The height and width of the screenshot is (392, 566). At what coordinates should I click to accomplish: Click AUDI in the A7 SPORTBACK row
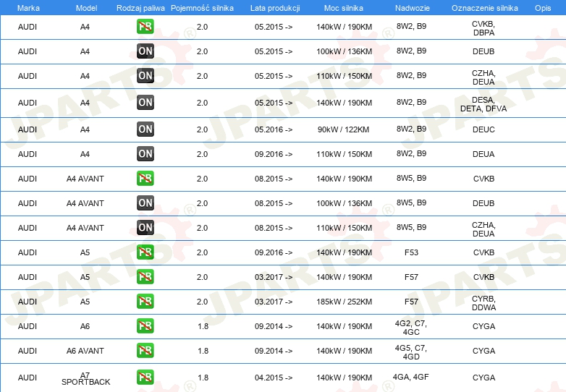[x=28, y=378]
